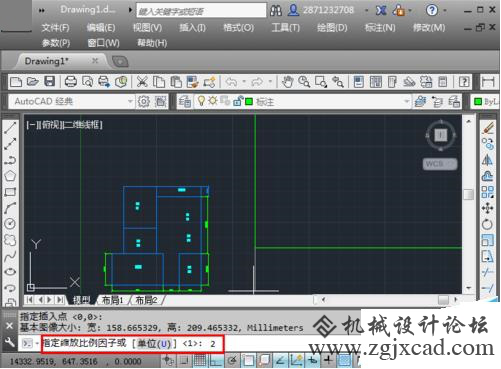Viewport: 501px width, 369px height.
Task: Switch to the 布局1 layout tab
Action: (112, 300)
